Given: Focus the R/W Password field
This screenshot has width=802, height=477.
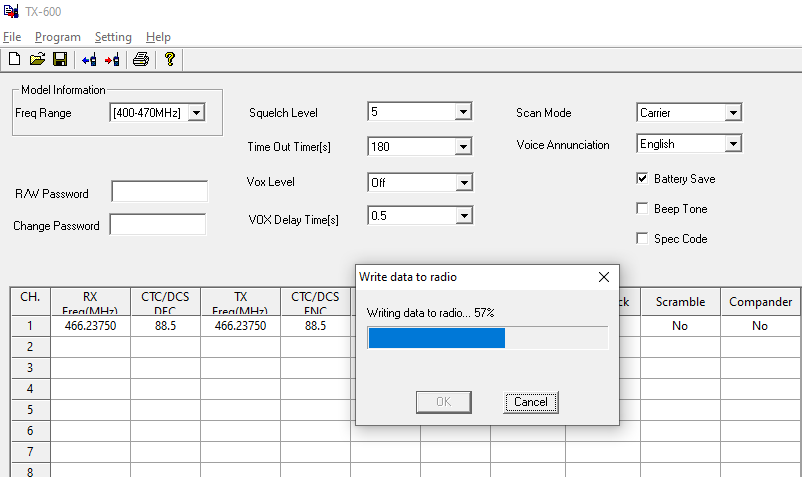Looking at the screenshot, I should [160, 192].
